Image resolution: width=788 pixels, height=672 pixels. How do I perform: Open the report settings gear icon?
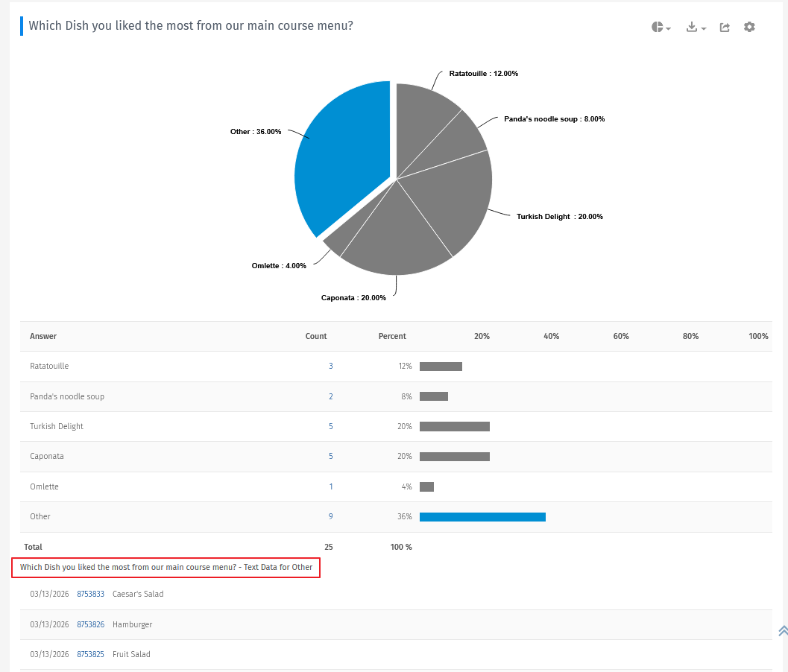[749, 27]
